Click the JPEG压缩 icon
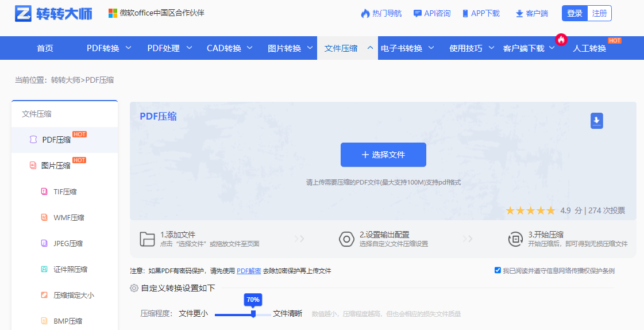This screenshot has height=330, width=644. (x=44, y=243)
